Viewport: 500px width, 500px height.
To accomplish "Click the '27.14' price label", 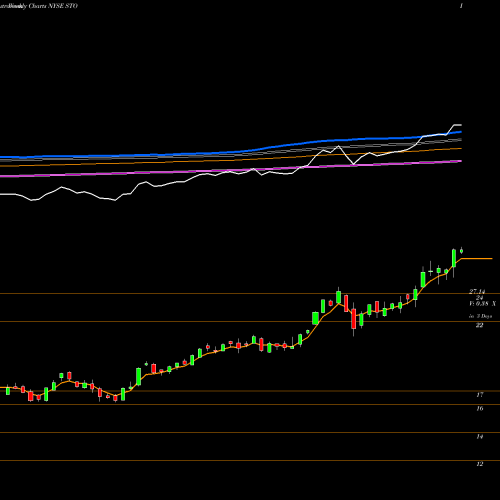I will click(x=477, y=292).
